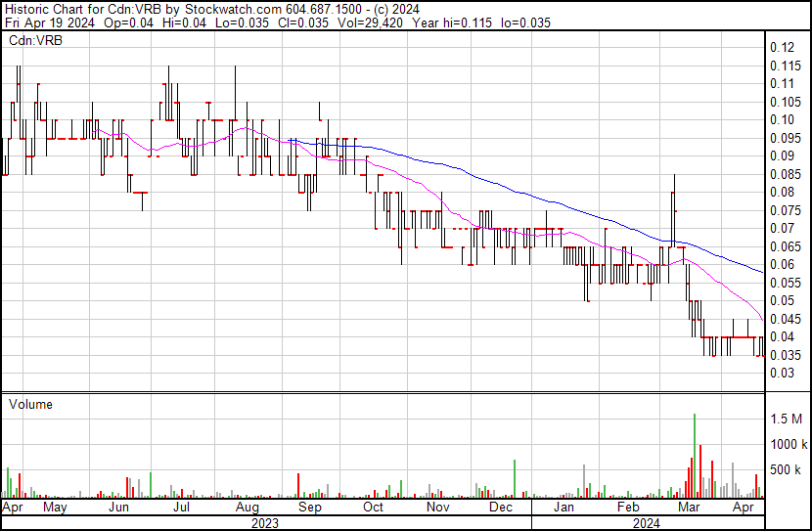Click the 0.06 price axis label
The image size is (812, 531).
(782, 264)
